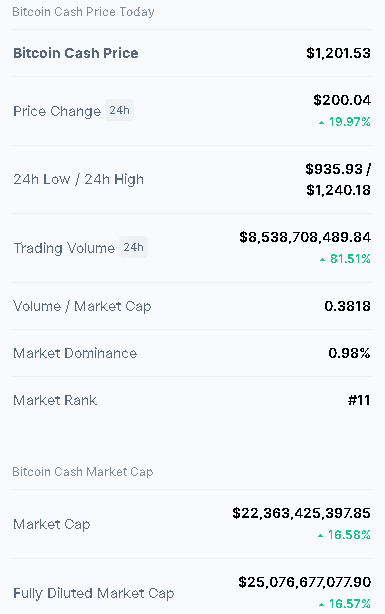Click the green arrow beside 19.97%
Image resolution: width=385 pixels, height=614 pixels.
pos(322,123)
